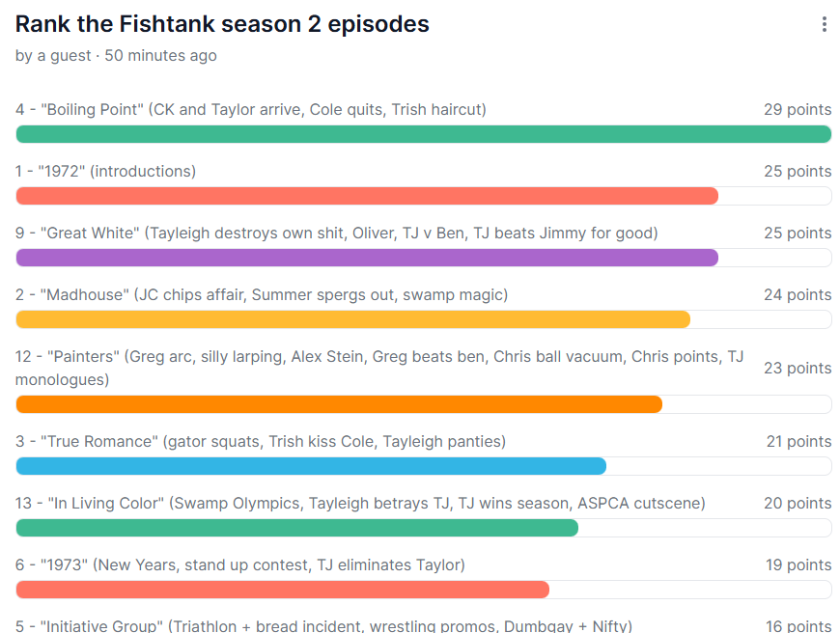Click the yellow Madhouse result bar
840x633 pixels.
(352, 319)
